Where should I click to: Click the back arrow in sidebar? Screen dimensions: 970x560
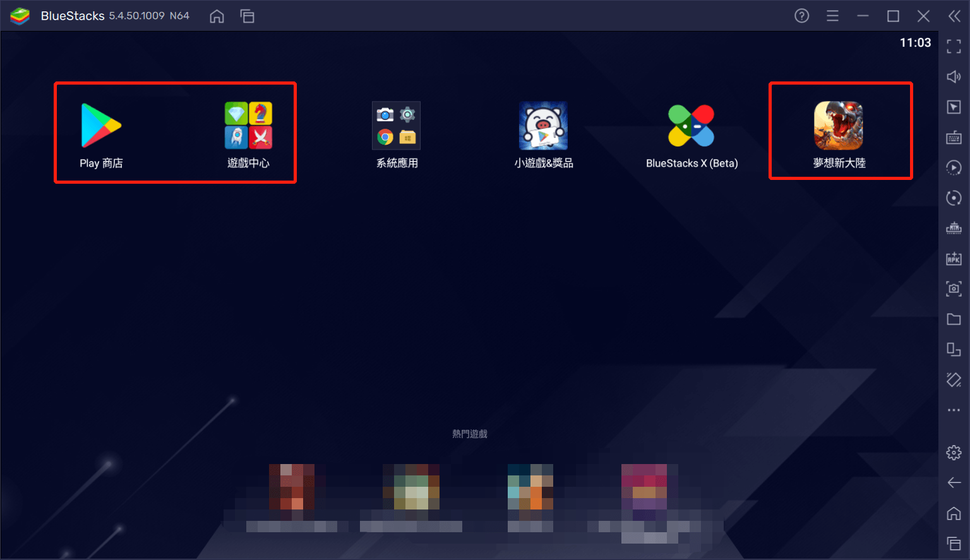click(x=954, y=483)
